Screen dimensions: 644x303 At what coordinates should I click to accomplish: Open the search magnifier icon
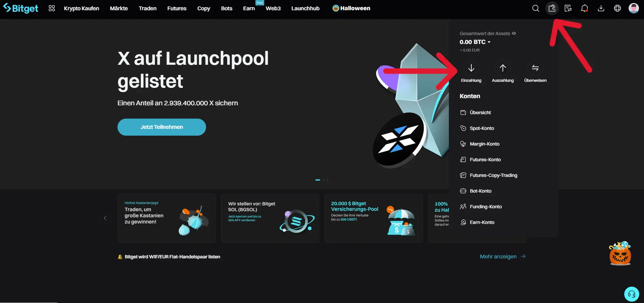(536, 8)
